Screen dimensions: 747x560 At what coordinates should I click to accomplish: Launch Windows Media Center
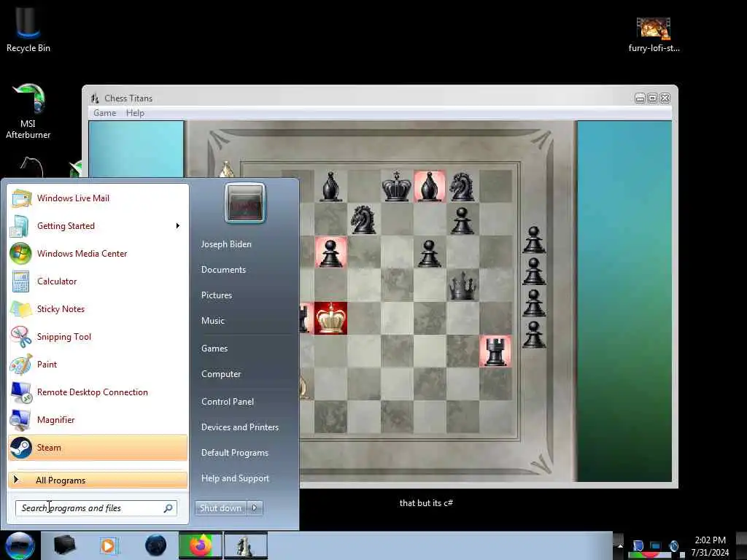pyautogui.click(x=98, y=253)
